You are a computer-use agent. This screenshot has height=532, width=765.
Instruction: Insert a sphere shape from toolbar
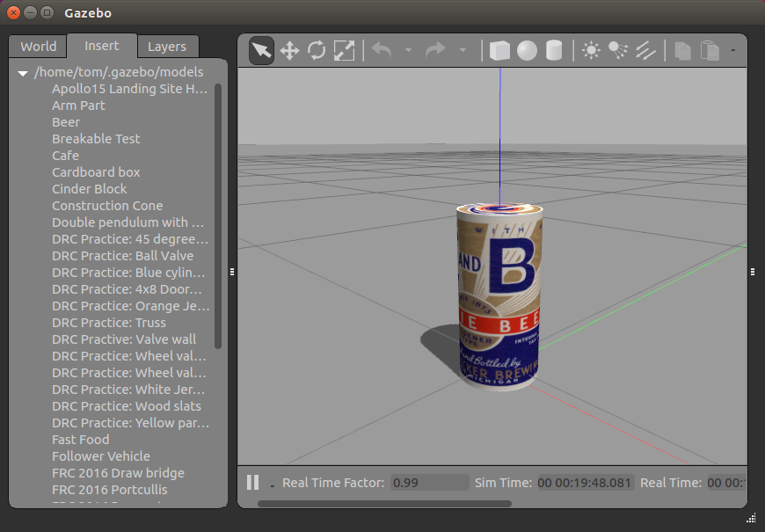click(527, 51)
